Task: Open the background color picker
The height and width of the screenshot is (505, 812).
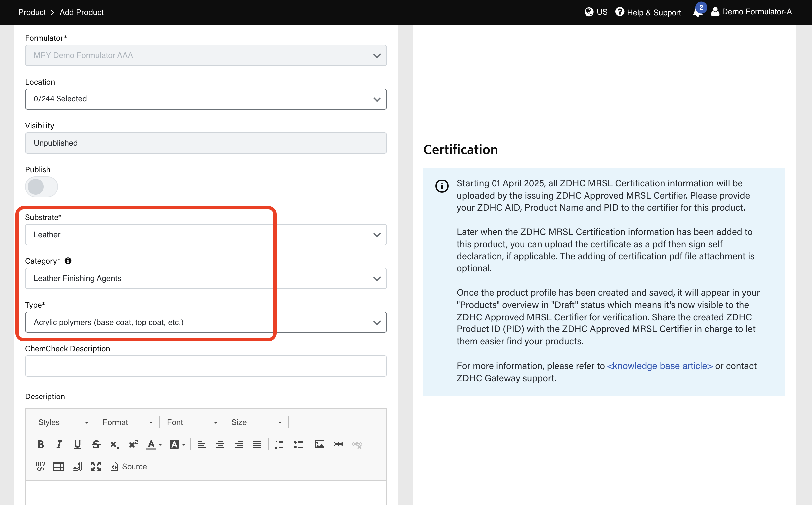Action: click(177, 444)
